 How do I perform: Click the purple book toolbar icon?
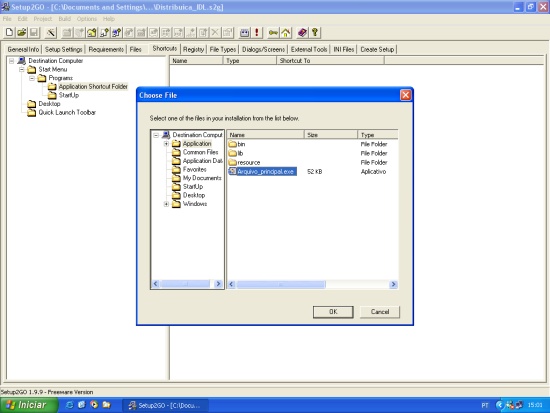[302, 33]
